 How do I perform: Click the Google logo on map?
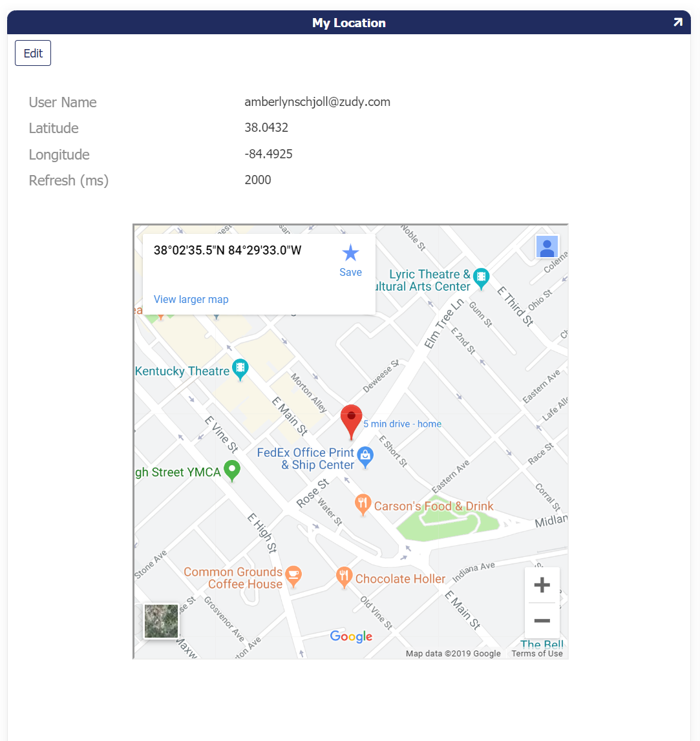351,636
